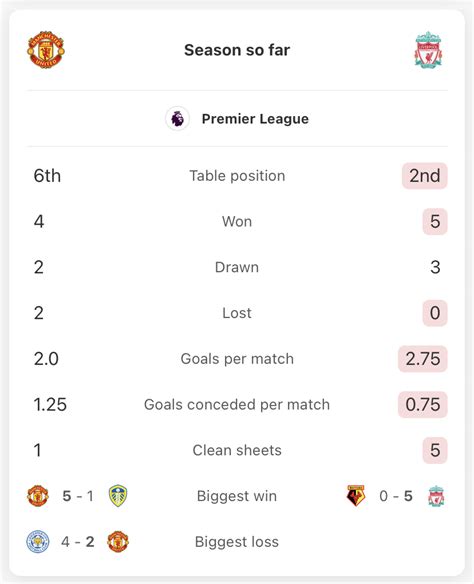Click the Premier League lion logo
Viewport: 474px width, 584px height.
[178, 119]
